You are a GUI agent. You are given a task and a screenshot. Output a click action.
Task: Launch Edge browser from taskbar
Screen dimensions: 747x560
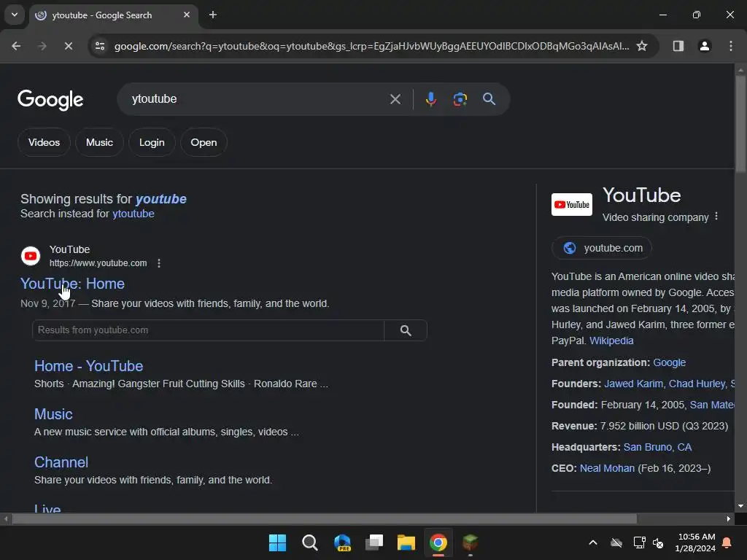pyautogui.click(x=342, y=542)
